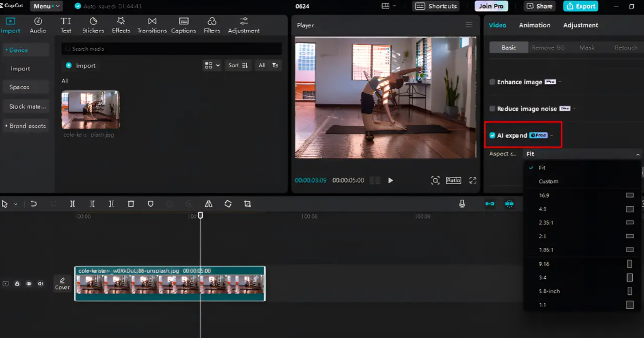Uncheck the AI expand checkbox
644x338 pixels.
[x=492, y=135]
